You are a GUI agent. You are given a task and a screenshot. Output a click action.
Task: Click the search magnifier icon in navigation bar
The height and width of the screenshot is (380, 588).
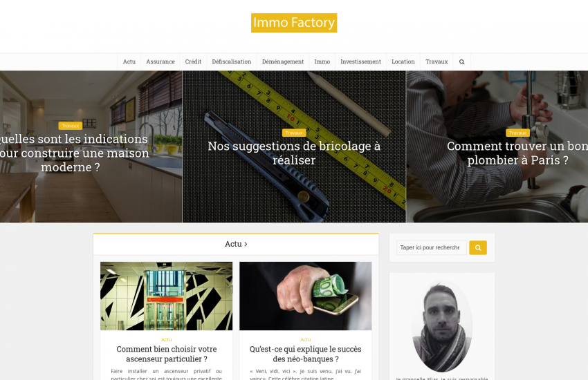pos(461,61)
